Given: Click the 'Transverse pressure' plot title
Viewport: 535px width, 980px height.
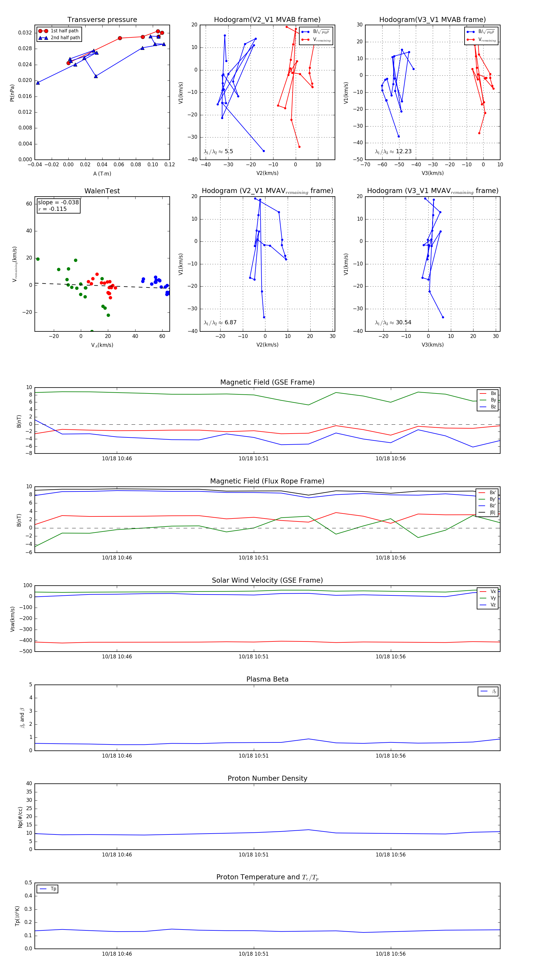Looking at the screenshot, I should [102, 20].
